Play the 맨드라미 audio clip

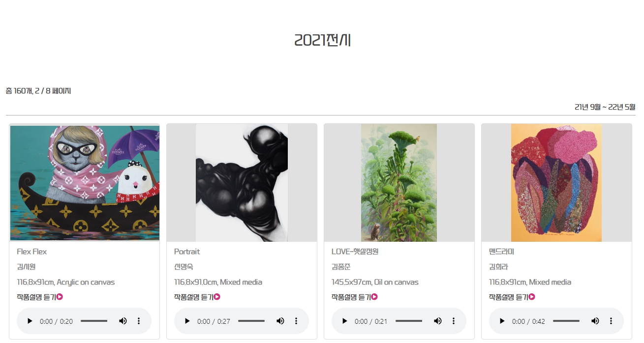(502, 321)
